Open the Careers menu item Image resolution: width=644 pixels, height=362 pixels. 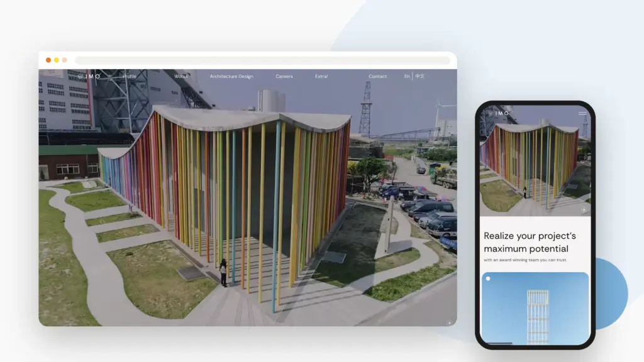coord(284,76)
